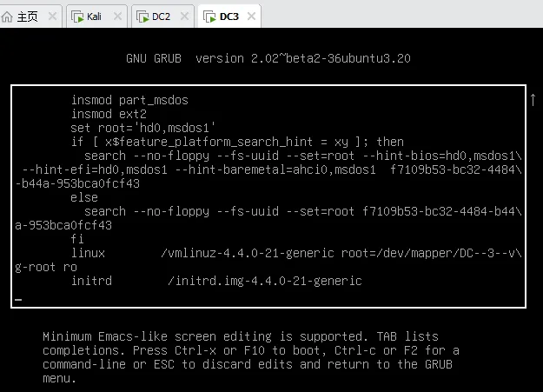Click the GNU GRUB version header text
The image size is (543, 392).
[268, 58]
